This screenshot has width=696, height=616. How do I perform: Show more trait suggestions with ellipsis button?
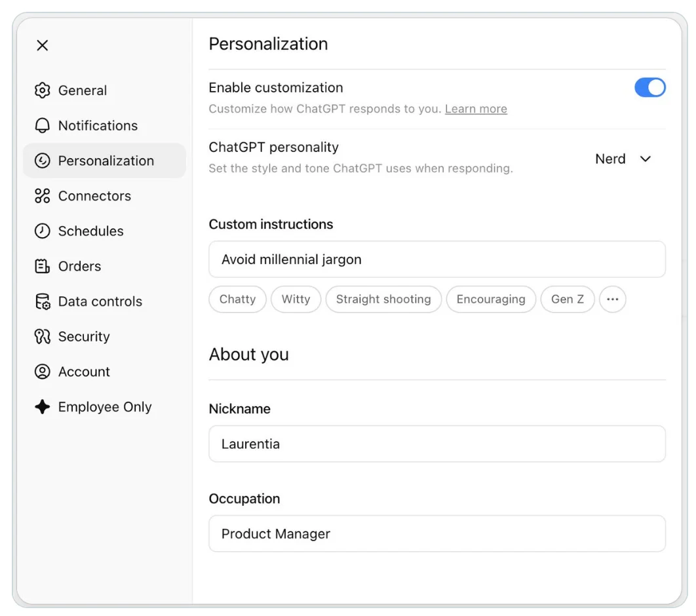pyautogui.click(x=612, y=299)
